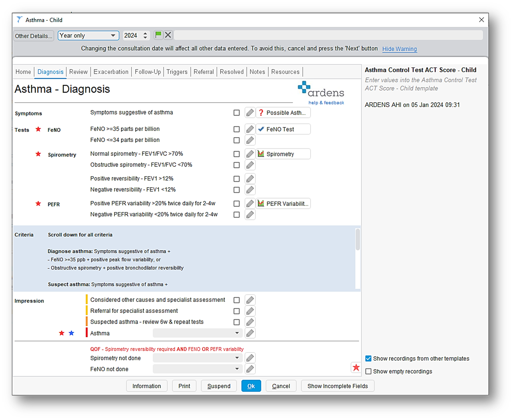Click pencil icon for Suspected asthma row
513x420 pixels.
click(250, 322)
